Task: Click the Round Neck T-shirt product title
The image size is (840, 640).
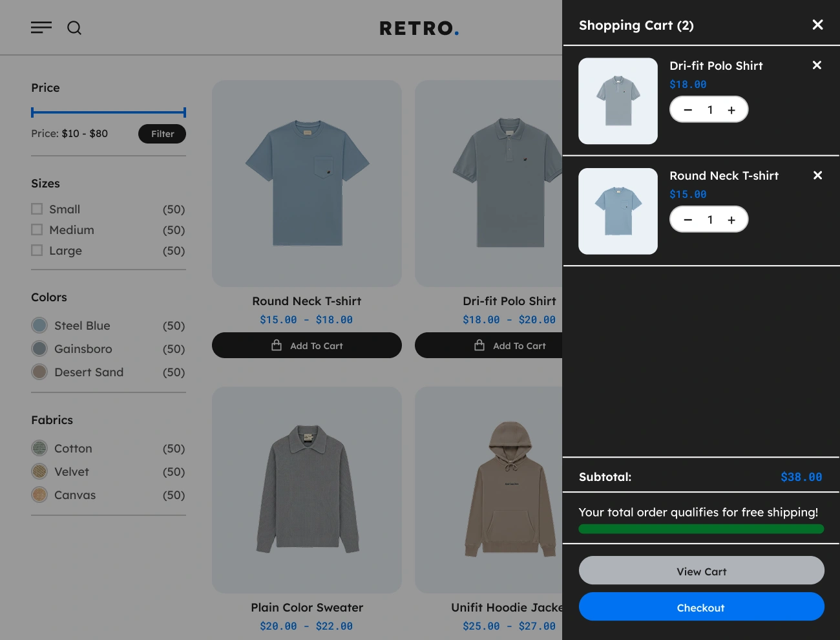Action: 307,301
